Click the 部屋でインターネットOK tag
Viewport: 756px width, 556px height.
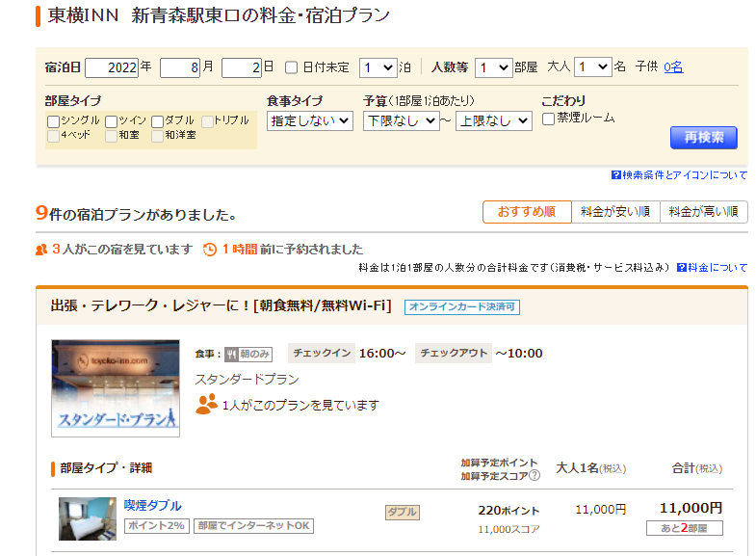(253, 525)
